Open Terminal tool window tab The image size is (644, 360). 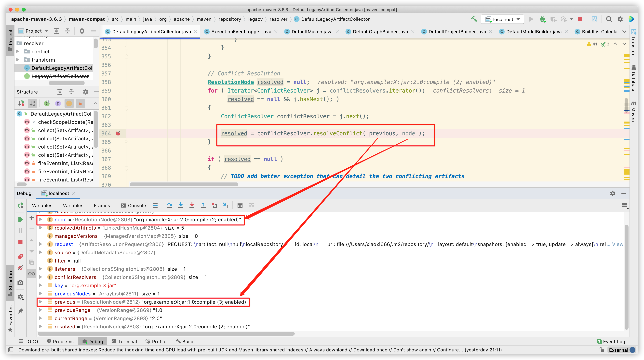[124, 341]
